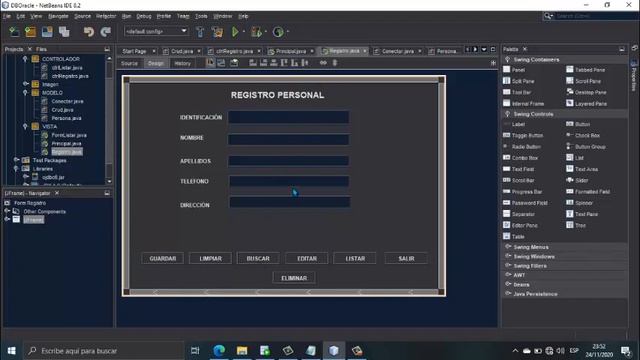640x360 pixels.
Task: Click the Save All toolbar icon
Action: tap(64, 31)
